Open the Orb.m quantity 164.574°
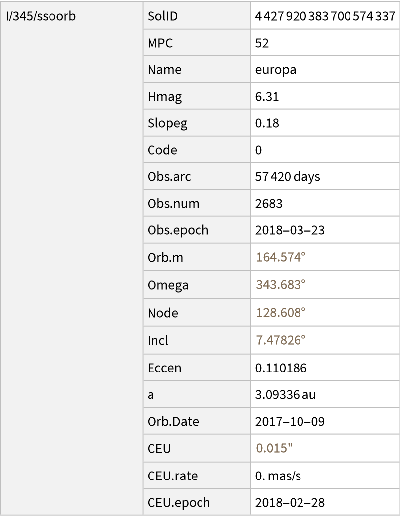The image size is (400, 532). coord(280,257)
